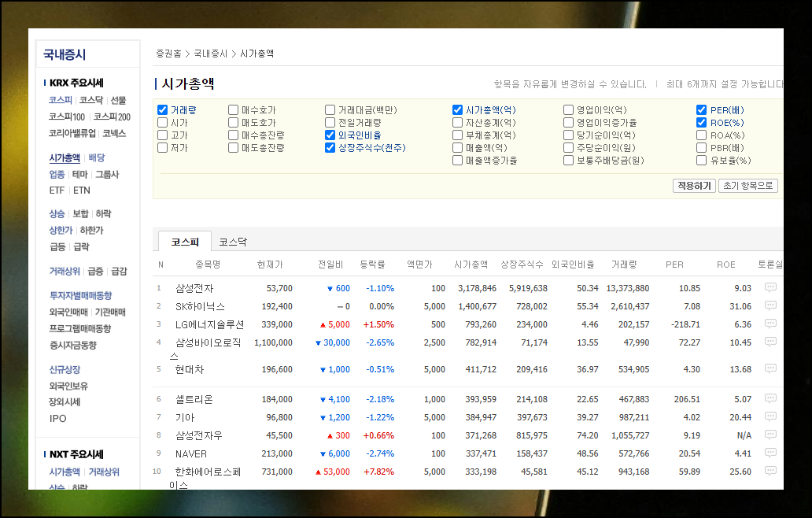Check the 보통주배당금(원) checkbox

(x=569, y=160)
